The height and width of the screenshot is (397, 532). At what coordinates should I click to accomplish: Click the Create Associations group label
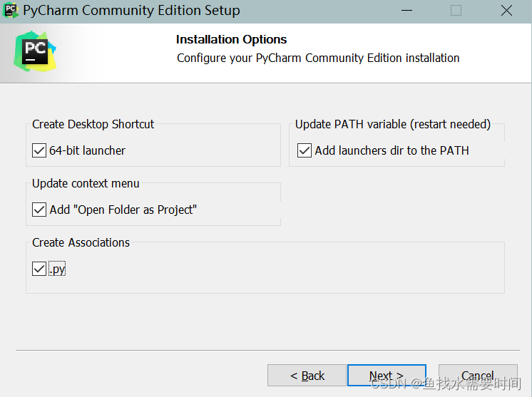[81, 242]
